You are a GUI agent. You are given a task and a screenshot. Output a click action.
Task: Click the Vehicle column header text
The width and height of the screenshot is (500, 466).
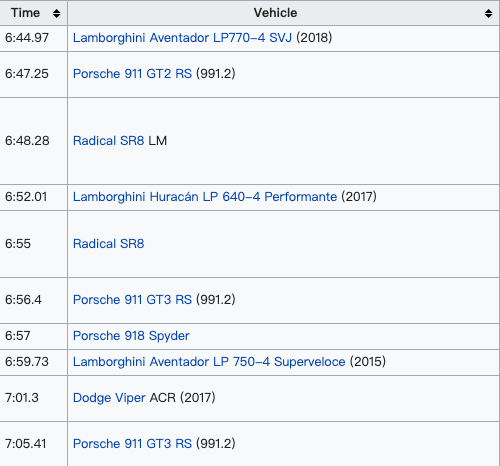click(x=275, y=13)
